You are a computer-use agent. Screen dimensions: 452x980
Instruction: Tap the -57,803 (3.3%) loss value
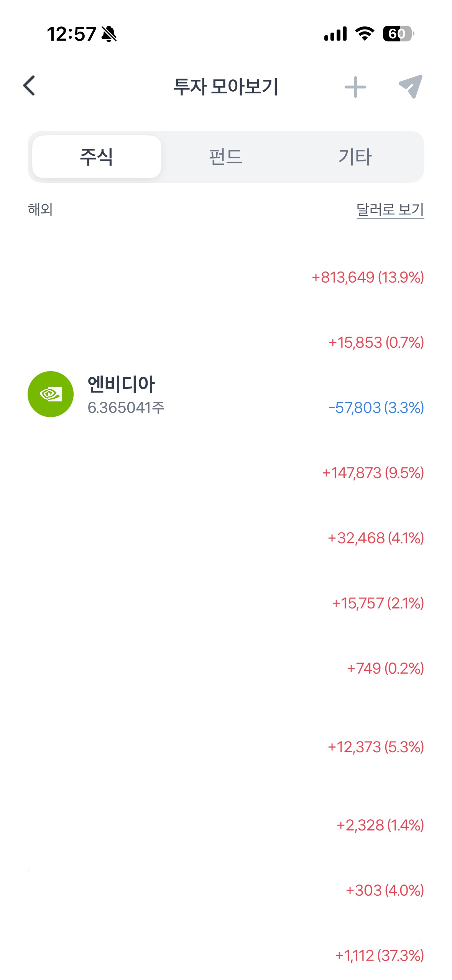click(376, 408)
